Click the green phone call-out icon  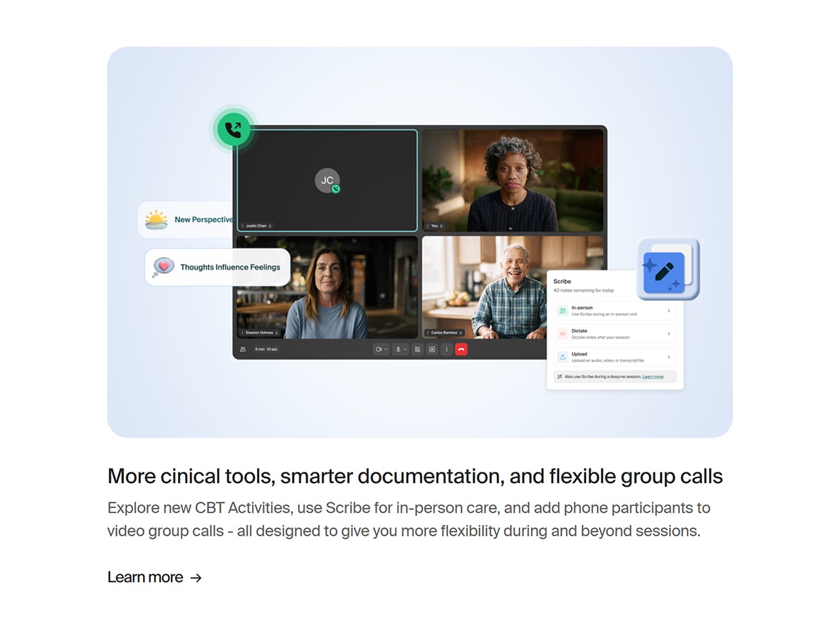tap(233, 129)
